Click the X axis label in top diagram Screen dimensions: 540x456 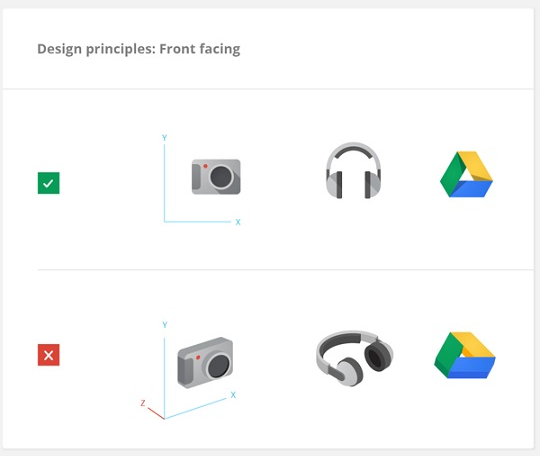click(x=238, y=222)
